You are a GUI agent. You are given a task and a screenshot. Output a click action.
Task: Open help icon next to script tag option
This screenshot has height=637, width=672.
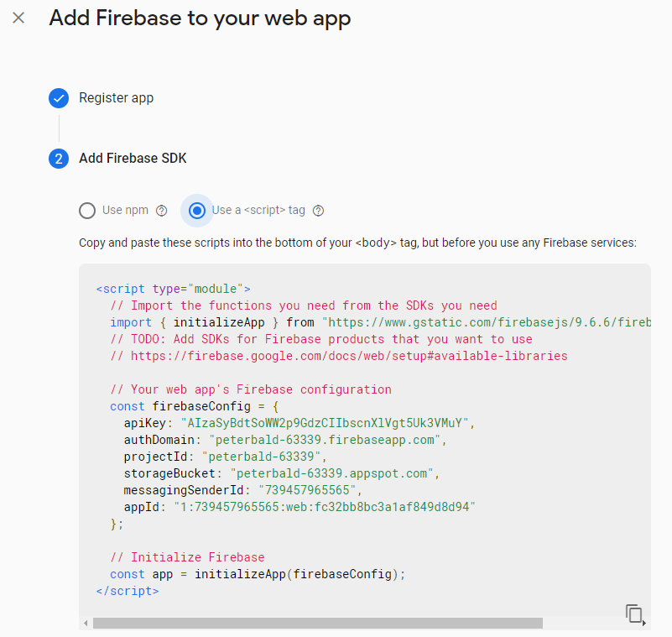[x=319, y=211]
